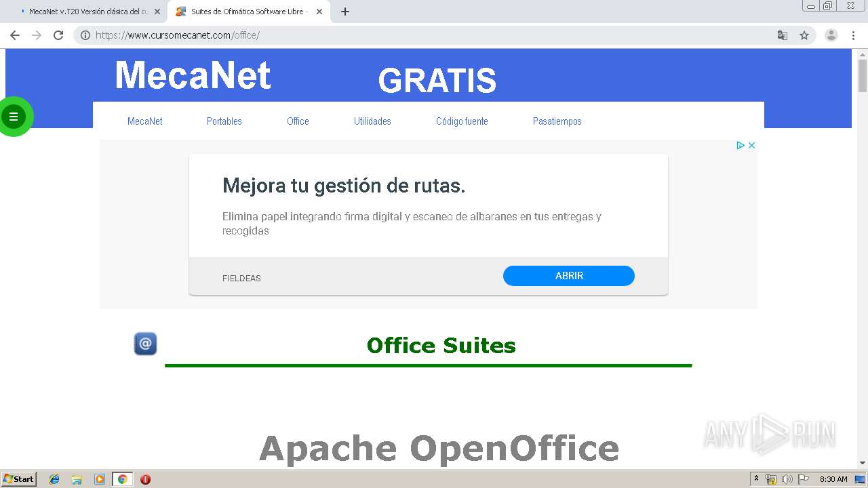Click the FIELDEAS advertiser label
The height and width of the screenshot is (488, 868).
coord(241,278)
